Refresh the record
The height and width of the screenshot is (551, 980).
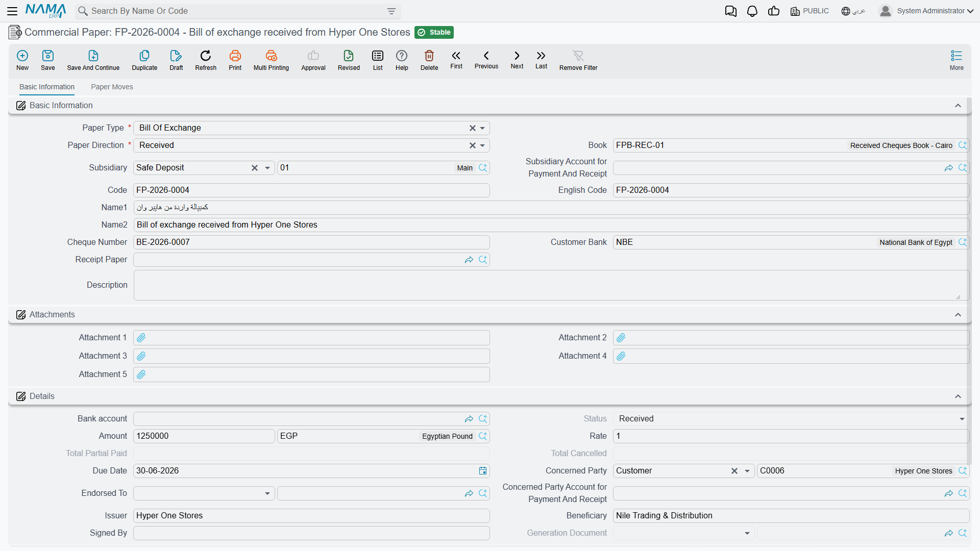click(206, 60)
